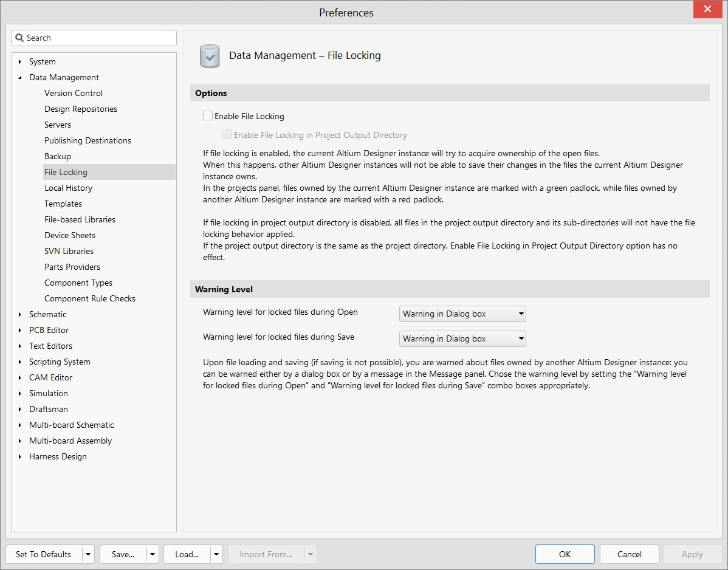Viewport: 728px width, 570px height.
Task: Expand the Schematic tree node
Action: (19, 314)
